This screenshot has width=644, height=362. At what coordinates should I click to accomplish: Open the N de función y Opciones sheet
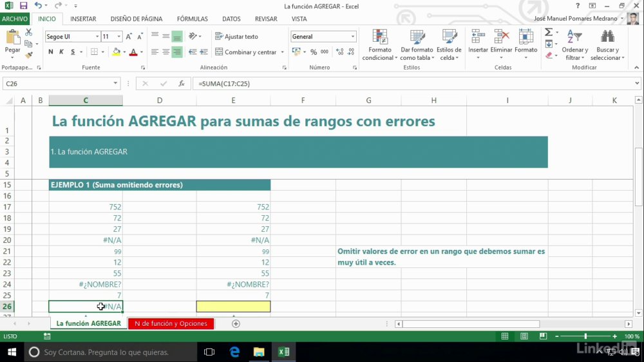[x=171, y=324]
